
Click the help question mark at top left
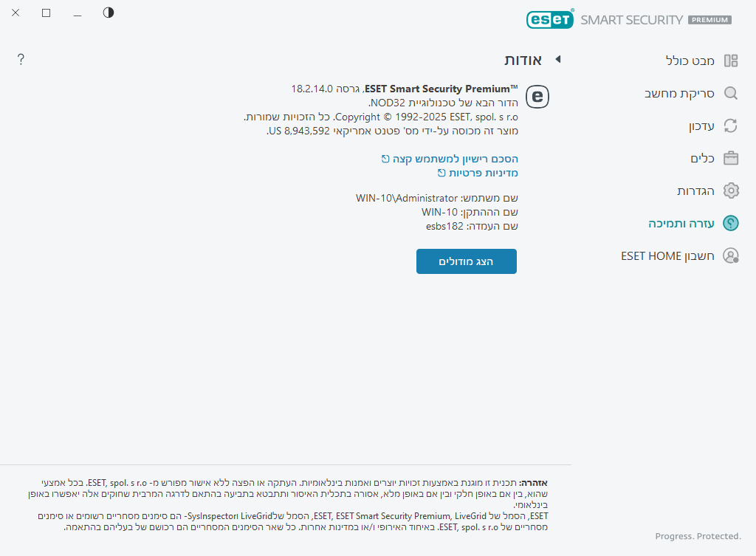[21, 59]
